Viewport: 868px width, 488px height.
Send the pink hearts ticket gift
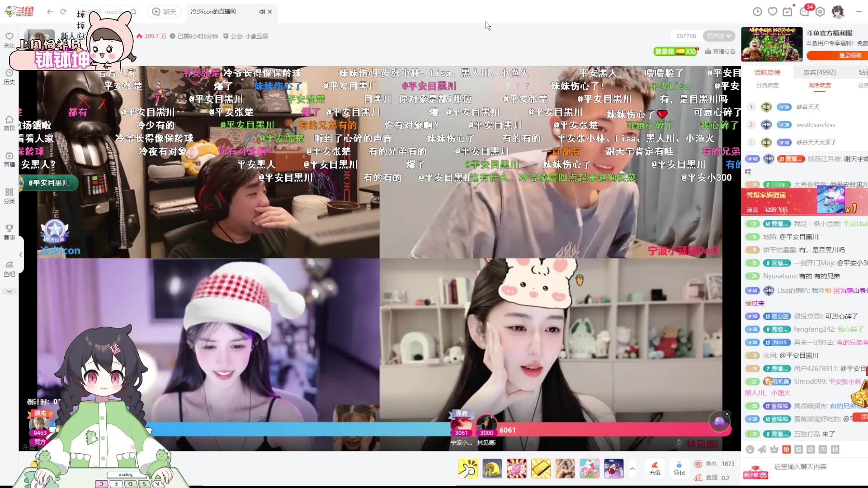click(516, 469)
